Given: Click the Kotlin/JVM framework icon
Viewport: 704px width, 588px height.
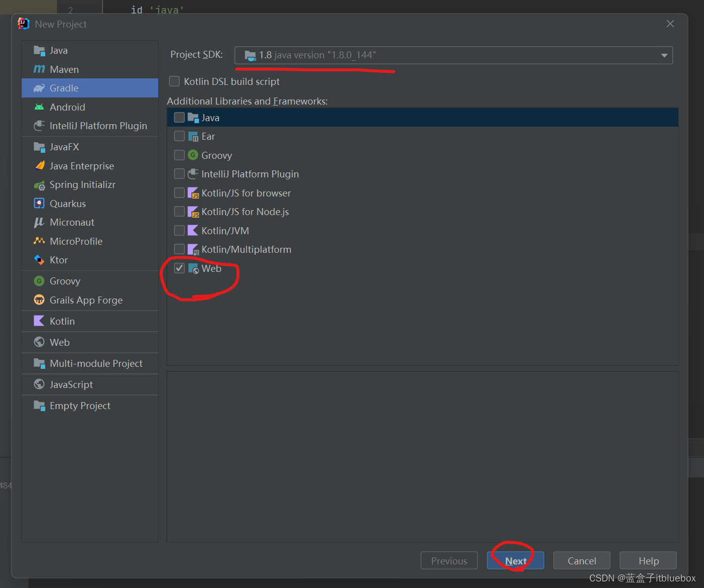Looking at the screenshot, I should point(193,231).
